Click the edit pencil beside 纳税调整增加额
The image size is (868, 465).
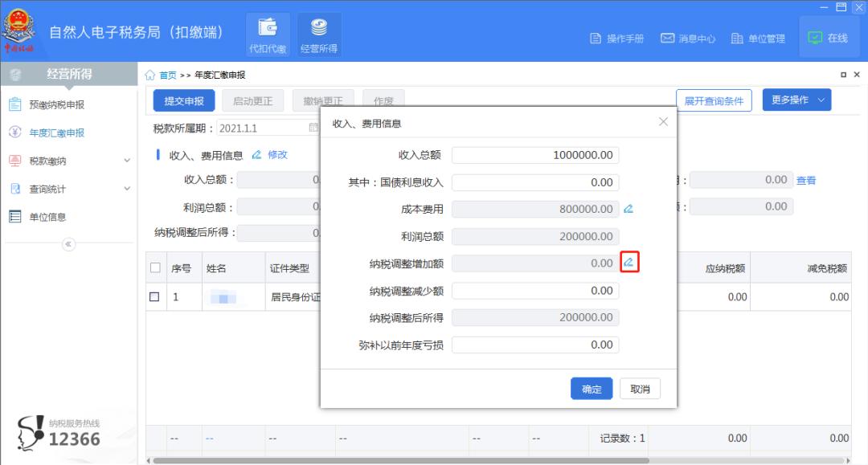[x=629, y=263]
